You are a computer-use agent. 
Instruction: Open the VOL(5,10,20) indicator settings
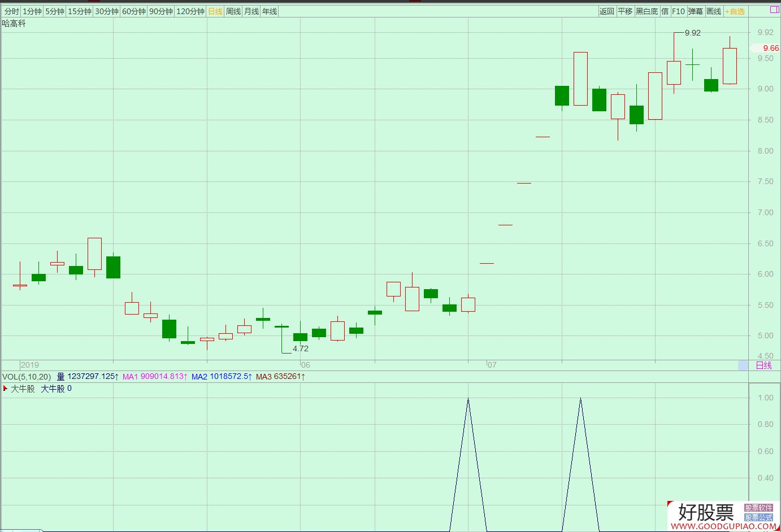pos(27,377)
